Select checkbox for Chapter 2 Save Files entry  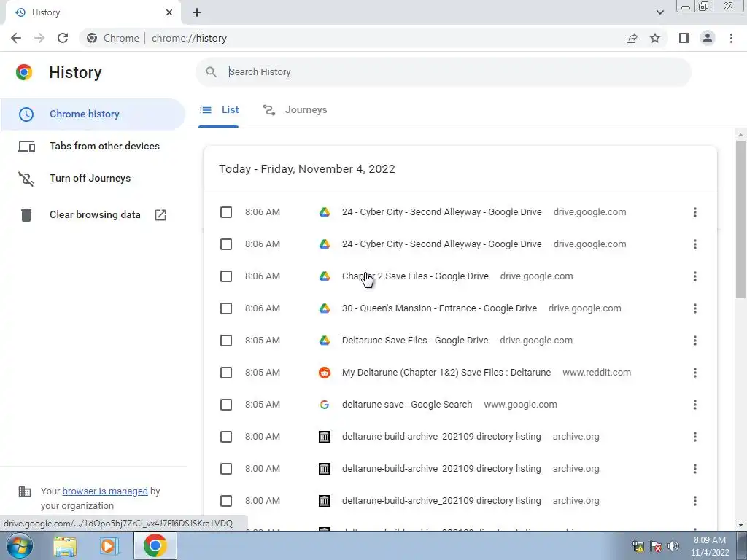[x=226, y=276]
